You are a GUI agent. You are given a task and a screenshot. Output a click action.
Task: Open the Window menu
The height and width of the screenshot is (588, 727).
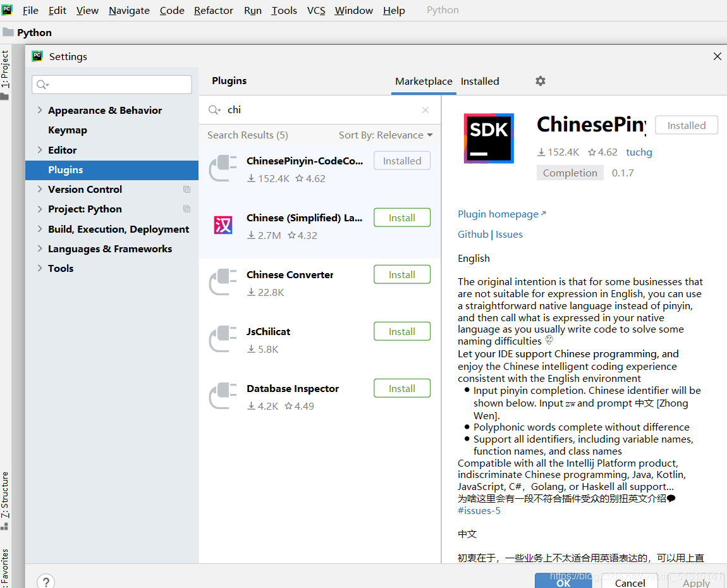point(354,10)
